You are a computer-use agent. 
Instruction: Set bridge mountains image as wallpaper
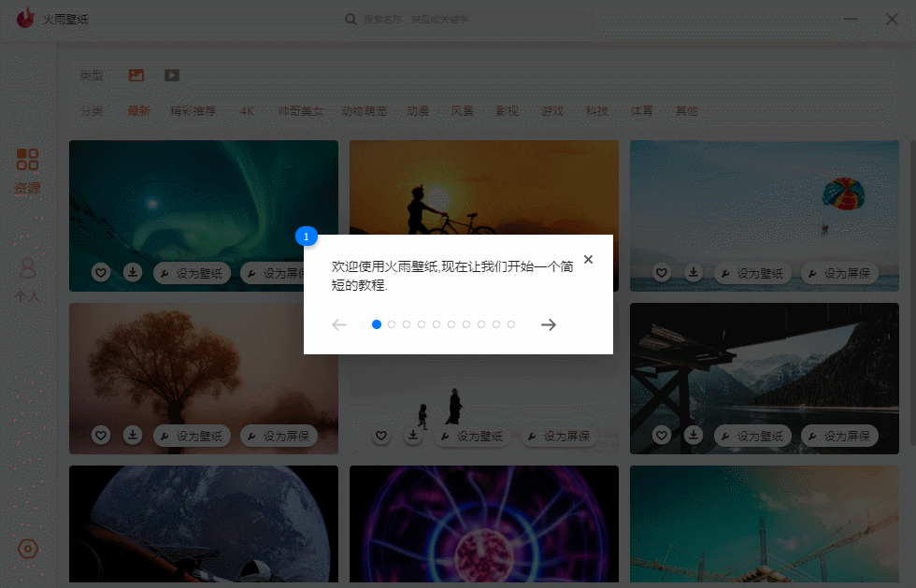(x=752, y=436)
